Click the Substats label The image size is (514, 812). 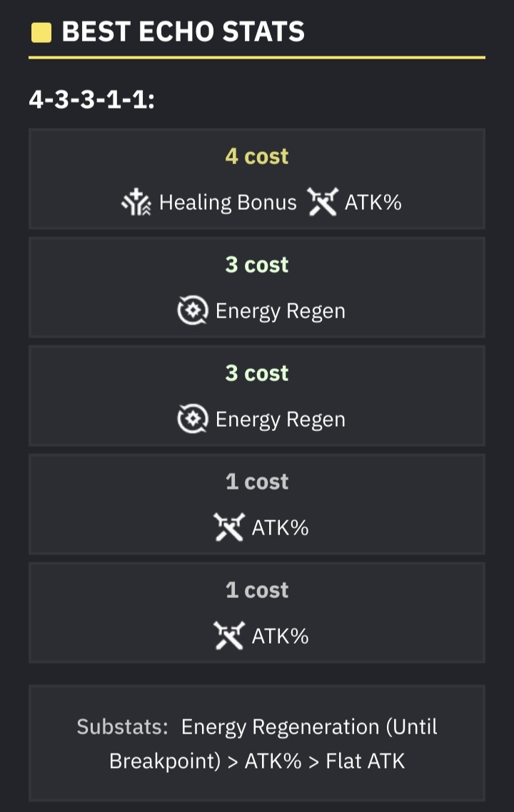[x=122, y=726]
